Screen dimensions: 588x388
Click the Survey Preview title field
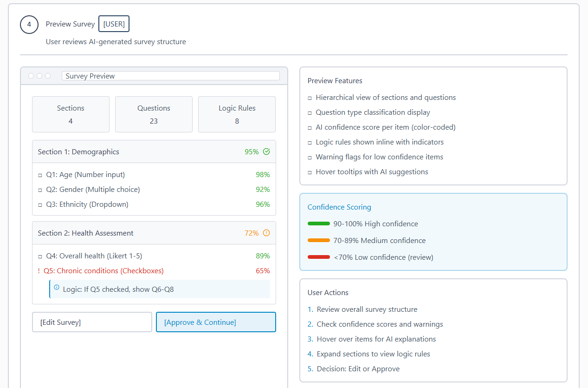tap(171, 76)
